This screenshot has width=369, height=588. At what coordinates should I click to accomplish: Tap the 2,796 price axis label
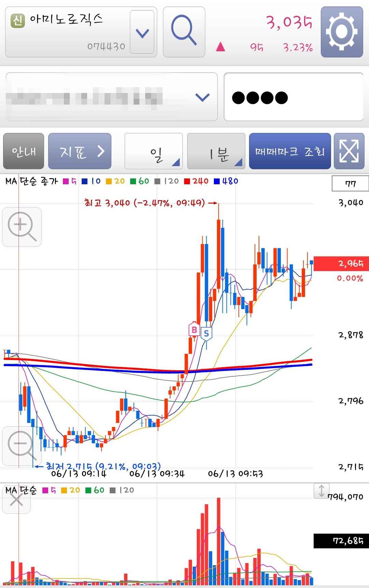(351, 401)
